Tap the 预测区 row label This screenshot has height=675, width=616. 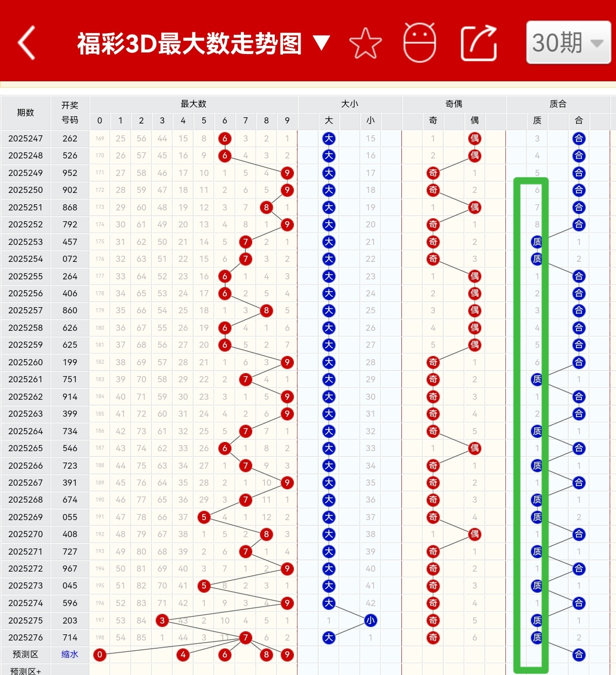tap(26, 654)
